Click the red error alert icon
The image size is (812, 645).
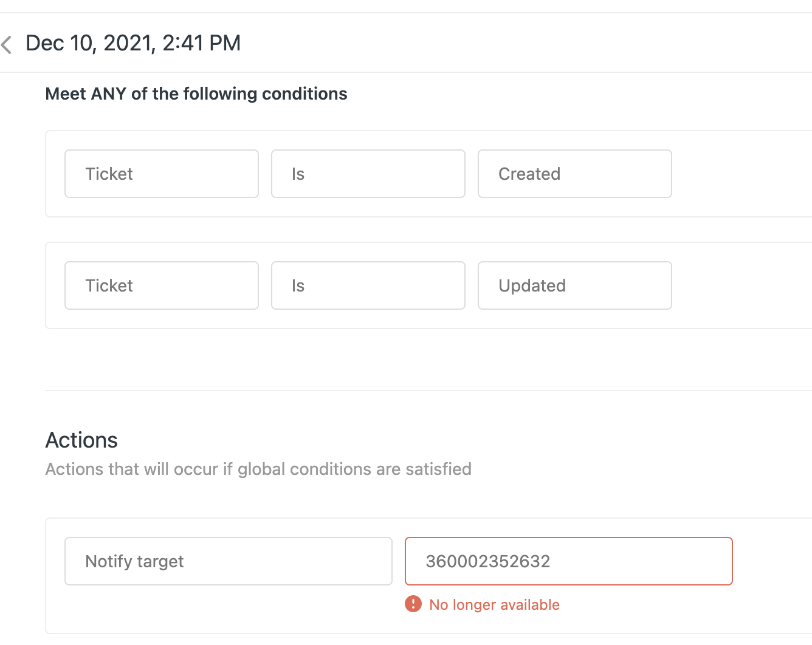(413, 604)
